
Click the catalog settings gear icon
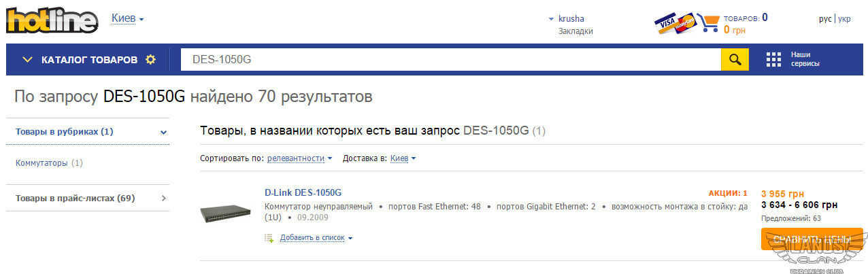150,60
